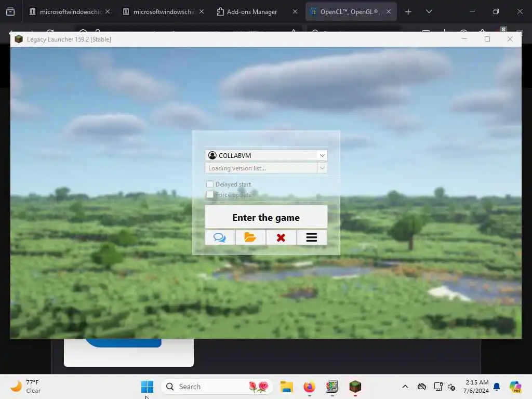Close the second microsoftwindowschic tab
The height and width of the screenshot is (399, 532).
click(202, 11)
